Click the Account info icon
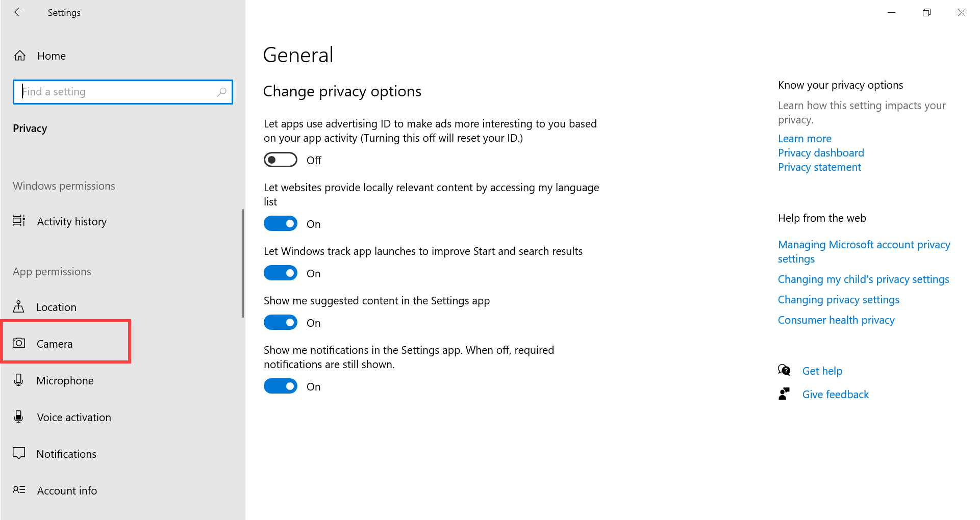The width and height of the screenshot is (980, 520). [19, 490]
